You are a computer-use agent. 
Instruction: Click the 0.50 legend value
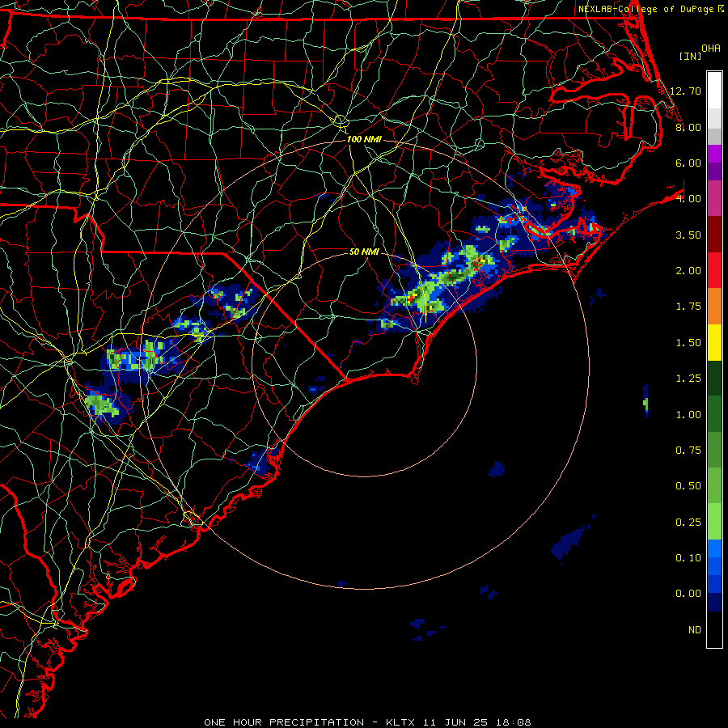pos(688,486)
